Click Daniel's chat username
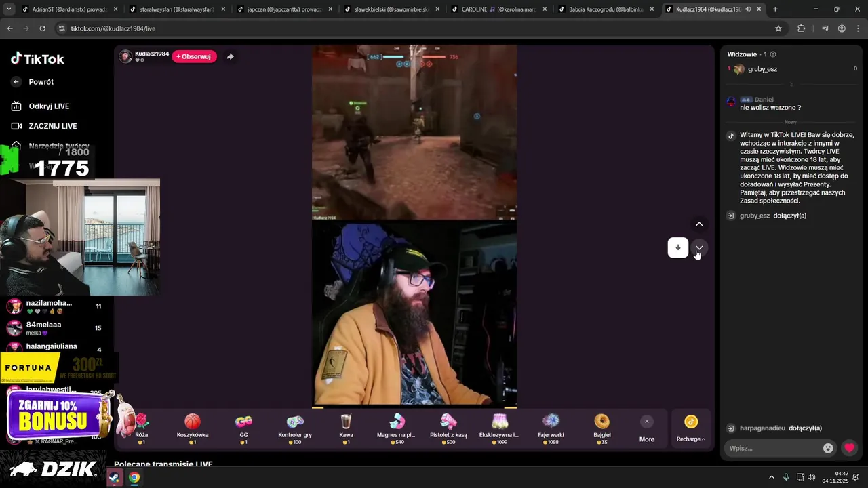The image size is (868, 488). pyautogui.click(x=764, y=100)
